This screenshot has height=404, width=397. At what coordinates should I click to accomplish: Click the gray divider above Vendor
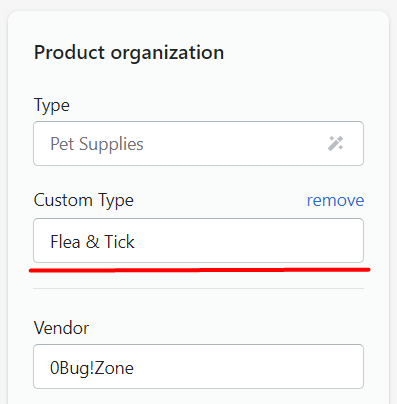198,288
